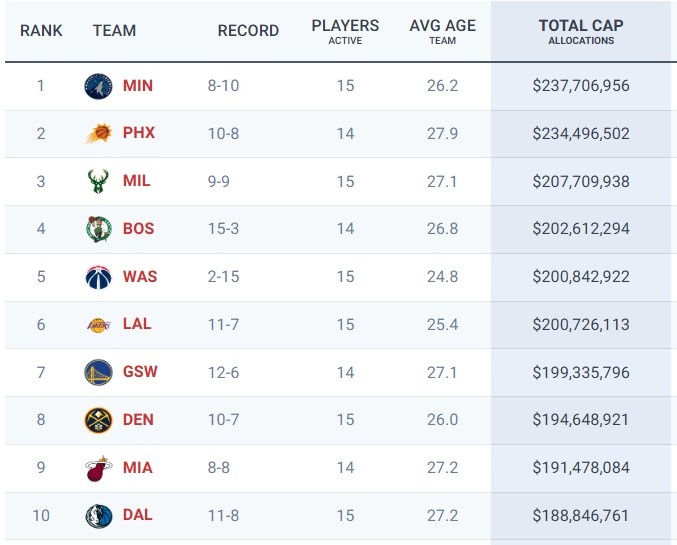Click the Washington Wizards logo icon
677x545 pixels.
(x=99, y=277)
